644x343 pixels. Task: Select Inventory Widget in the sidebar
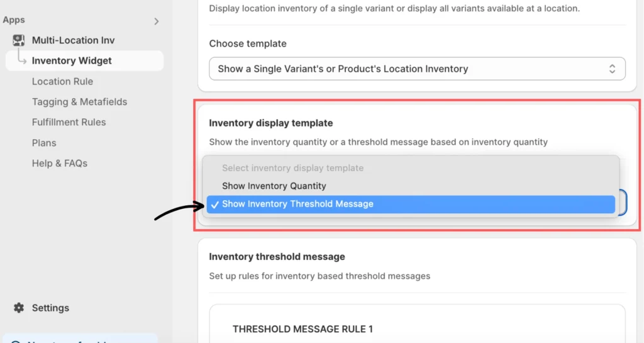(x=72, y=61)
